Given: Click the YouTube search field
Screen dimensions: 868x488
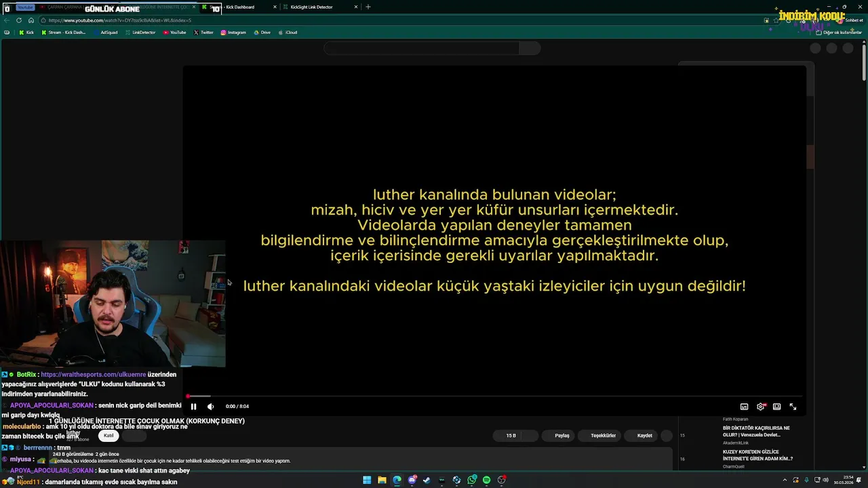Looking at the screenshot, I should 422,48.
